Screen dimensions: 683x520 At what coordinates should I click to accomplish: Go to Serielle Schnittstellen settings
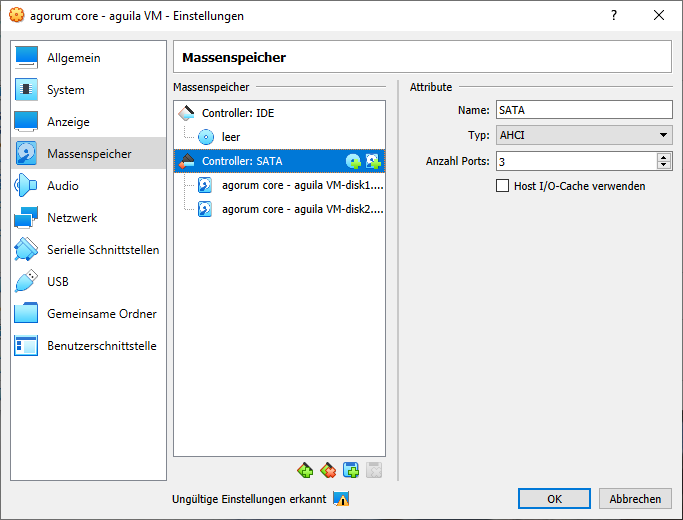click(88, 250)
